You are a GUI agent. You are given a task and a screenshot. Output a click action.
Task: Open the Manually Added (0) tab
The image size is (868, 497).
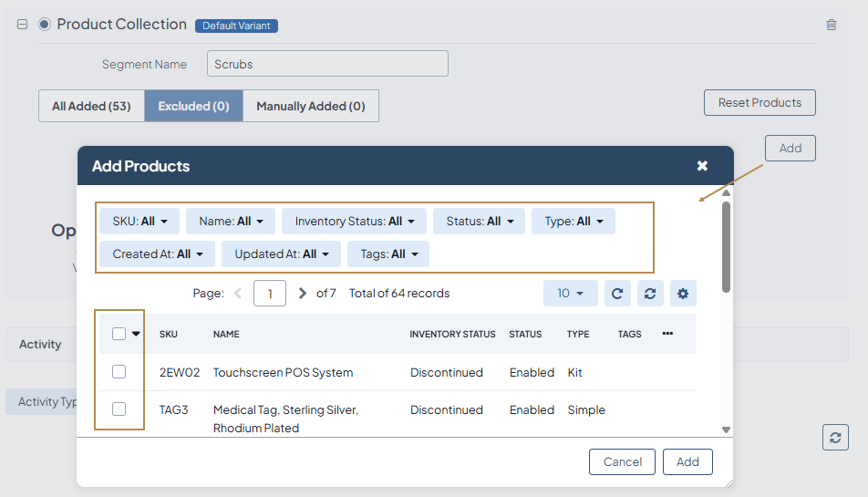click(310, 106)
